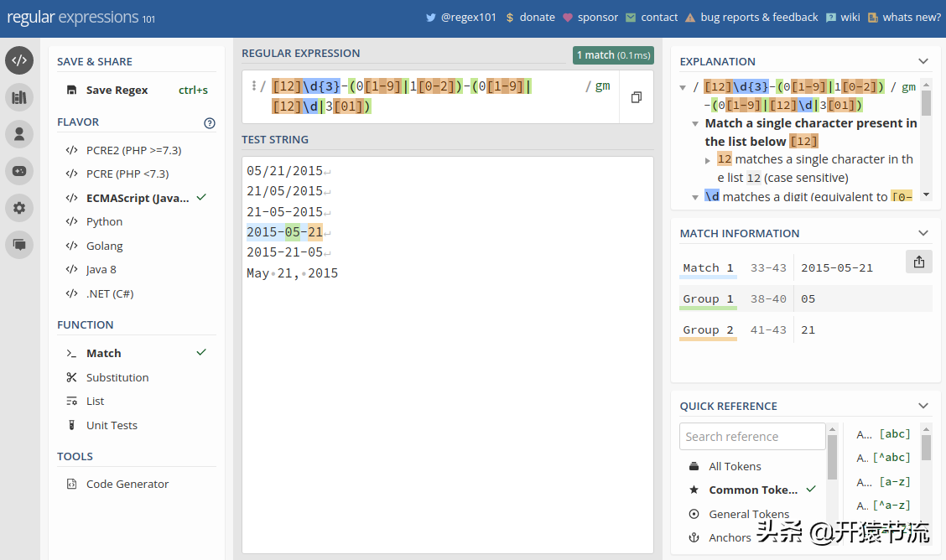Select the Python flavor
The width and height of the screenshot is (946, 560).
pyautogui.click(x=104, y=222)
